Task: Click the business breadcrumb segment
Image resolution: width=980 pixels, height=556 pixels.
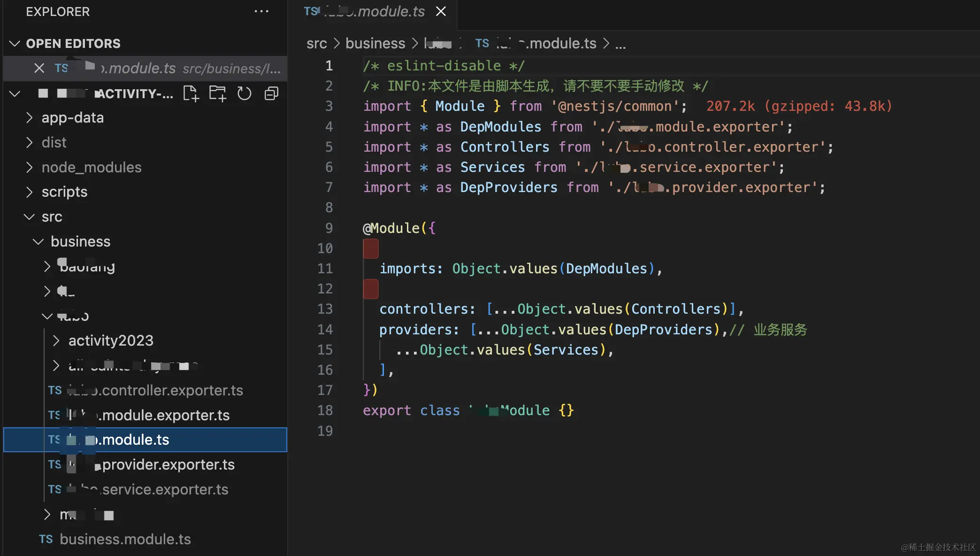Action: (375, 44)
